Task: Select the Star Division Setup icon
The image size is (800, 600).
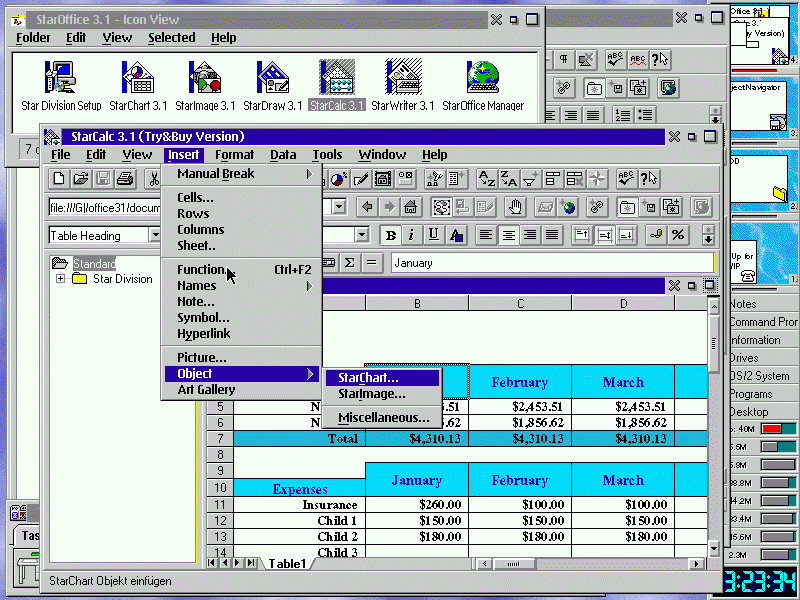Action: coord(61,86)
